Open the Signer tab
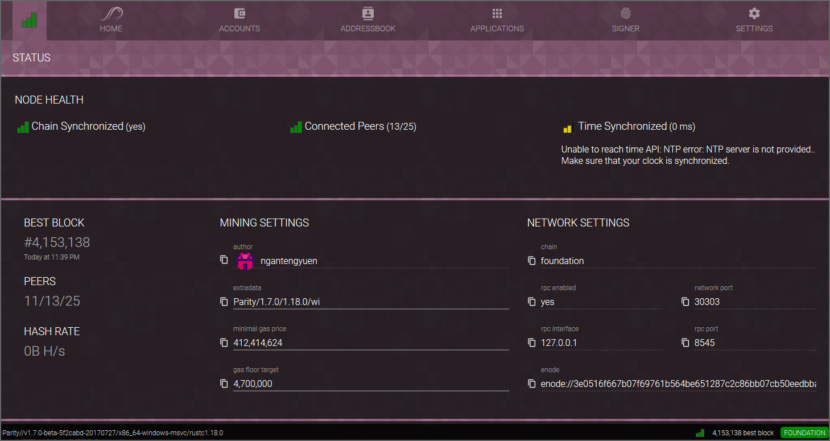The image size is (830, 441). tap(626, 21)
